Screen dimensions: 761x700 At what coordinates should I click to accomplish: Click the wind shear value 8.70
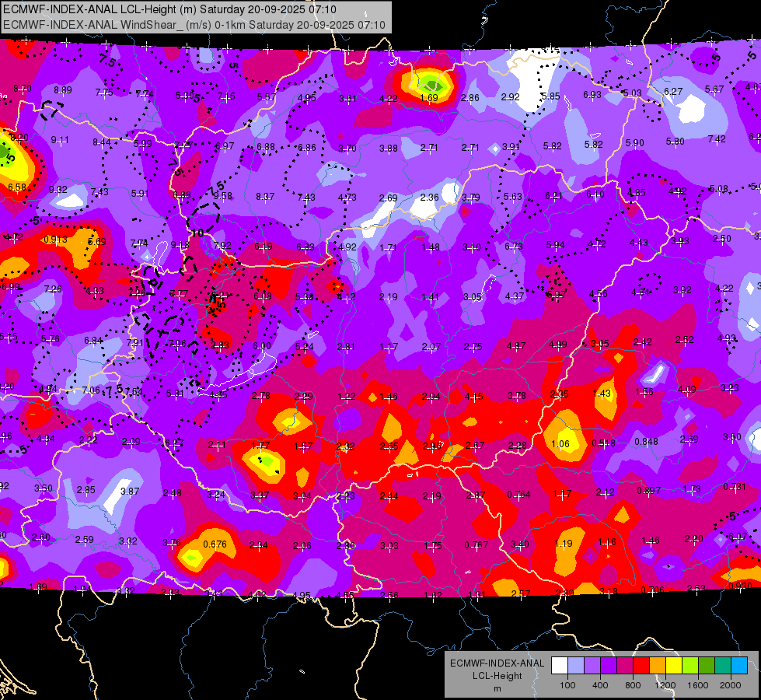tap(23, 89)
